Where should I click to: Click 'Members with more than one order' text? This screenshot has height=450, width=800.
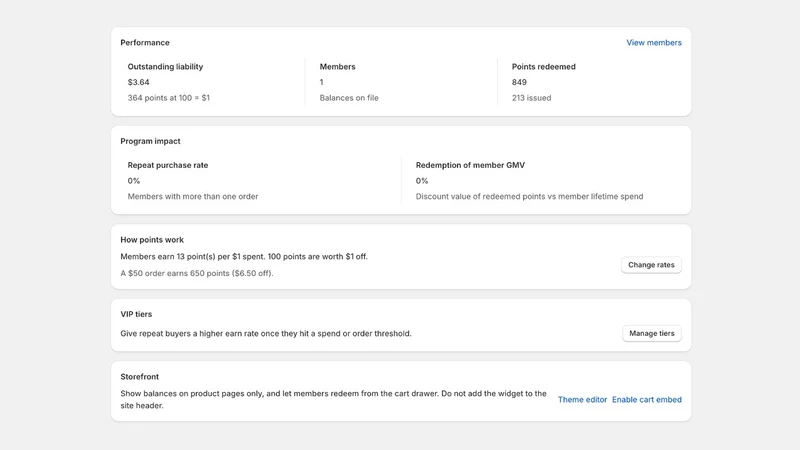193,196
